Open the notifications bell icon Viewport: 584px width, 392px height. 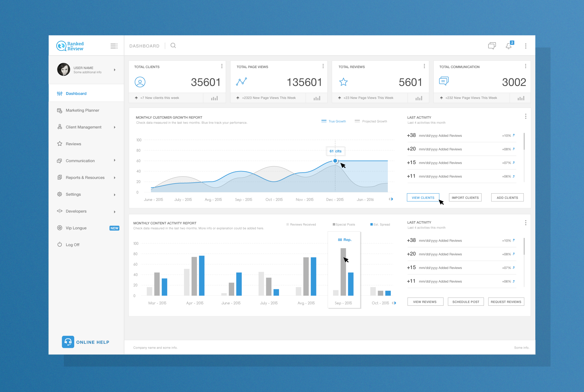pos(509,46)
